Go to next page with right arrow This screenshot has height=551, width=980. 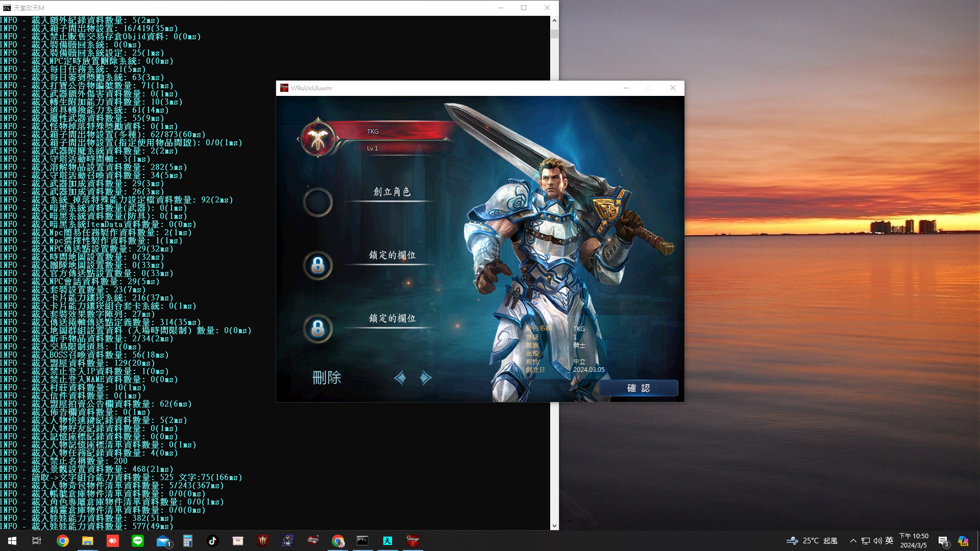pos(426,378)
